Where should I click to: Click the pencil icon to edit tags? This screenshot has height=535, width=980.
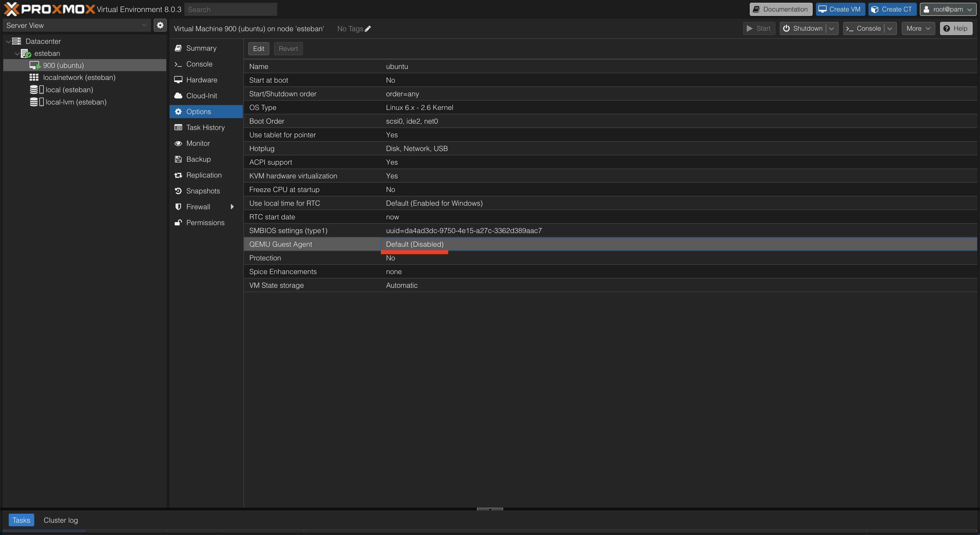tap(367, 29)
